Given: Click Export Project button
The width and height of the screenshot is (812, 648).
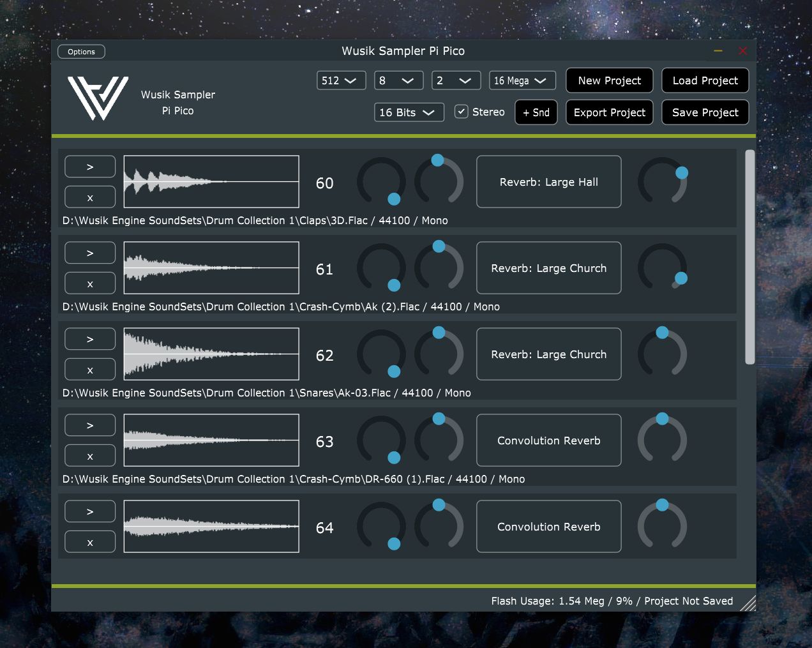Looking at the screenshot, I should coord(610,112).
